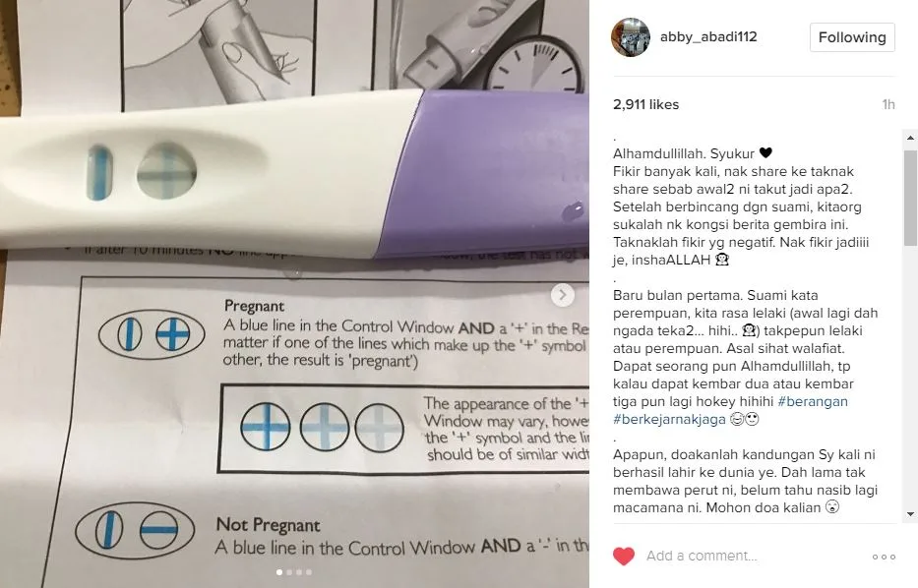
Task: Click the scrollbar down arrow
Action: (910, 514)
